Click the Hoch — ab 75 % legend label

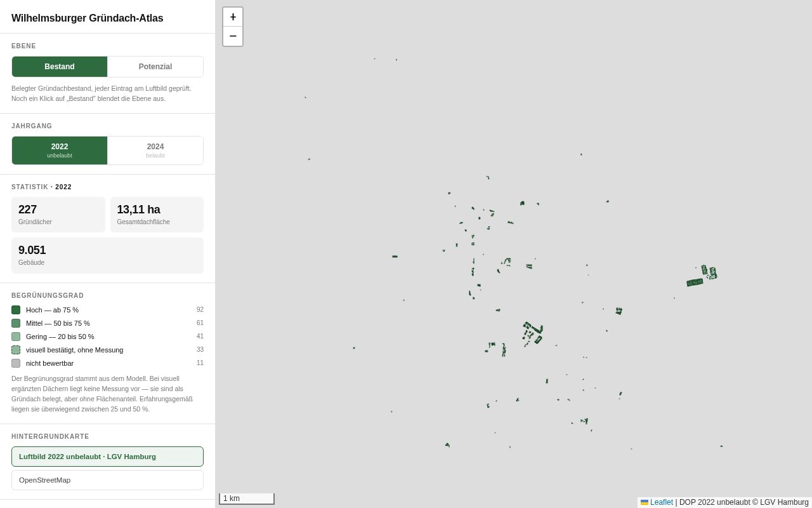[52, 310]
